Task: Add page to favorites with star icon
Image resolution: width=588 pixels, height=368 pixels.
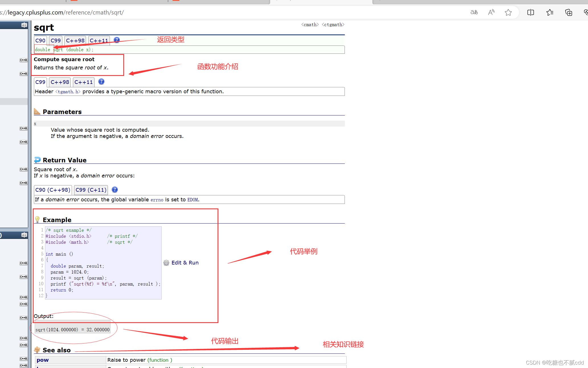Action: coord(508,12)
